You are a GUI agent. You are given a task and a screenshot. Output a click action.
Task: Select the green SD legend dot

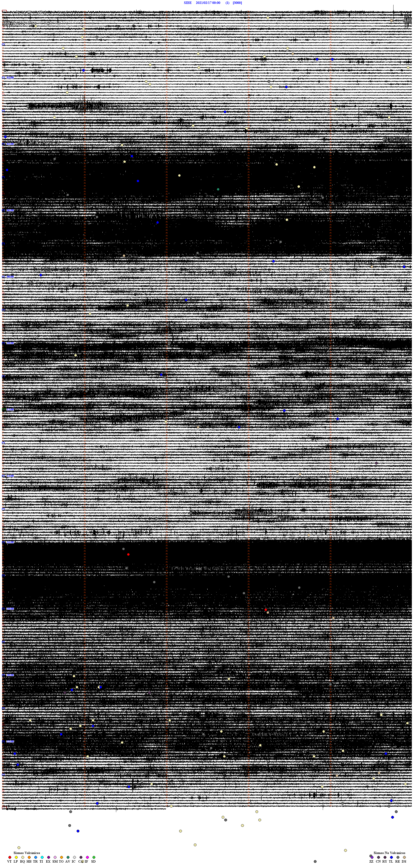(94, 857)
